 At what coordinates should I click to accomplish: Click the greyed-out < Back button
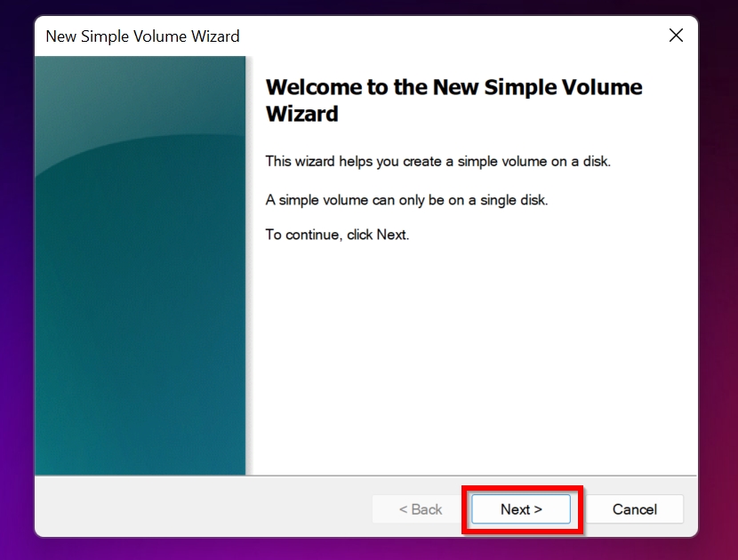pos(421,509)
